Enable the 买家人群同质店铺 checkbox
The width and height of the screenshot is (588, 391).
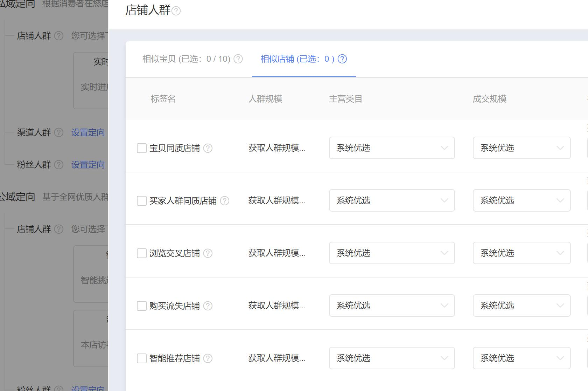click(x=142, y=201)
